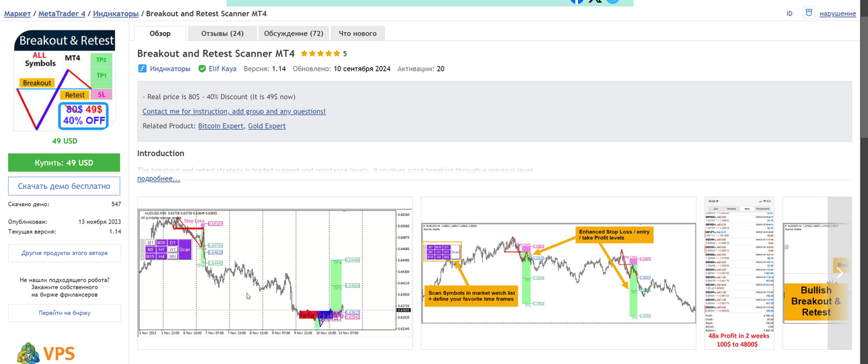Open the Индикаторы category link under the title
The image size is (868, 364).
(x=170, y=69)
